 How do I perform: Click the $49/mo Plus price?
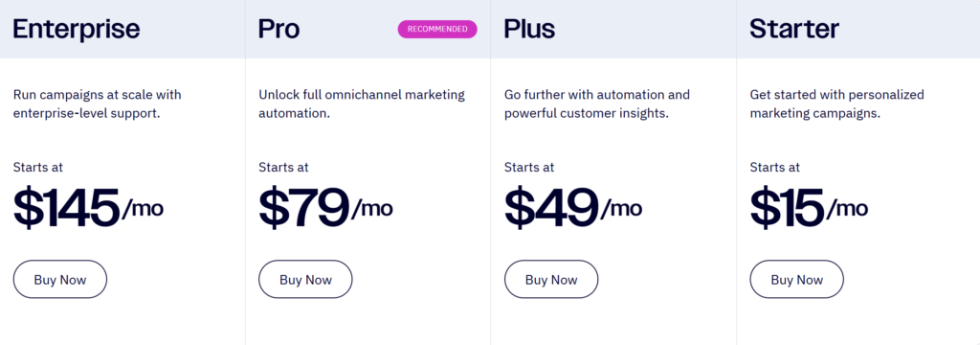tap(573, 208)
